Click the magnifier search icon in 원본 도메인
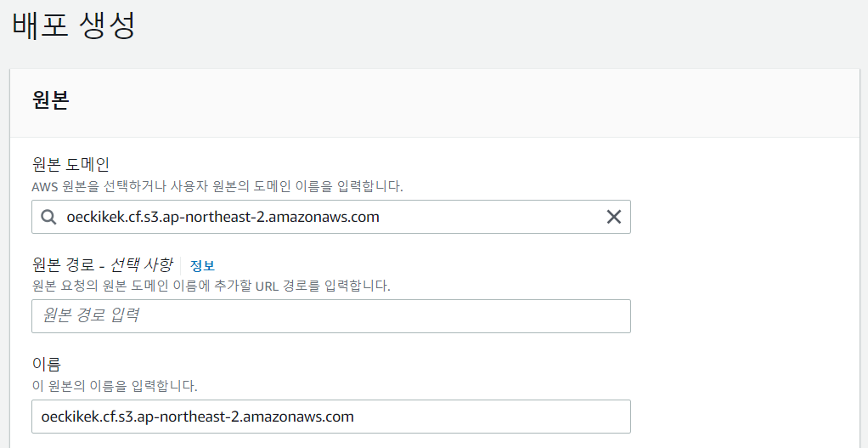 pyautogui.click(x=48, y=217)
